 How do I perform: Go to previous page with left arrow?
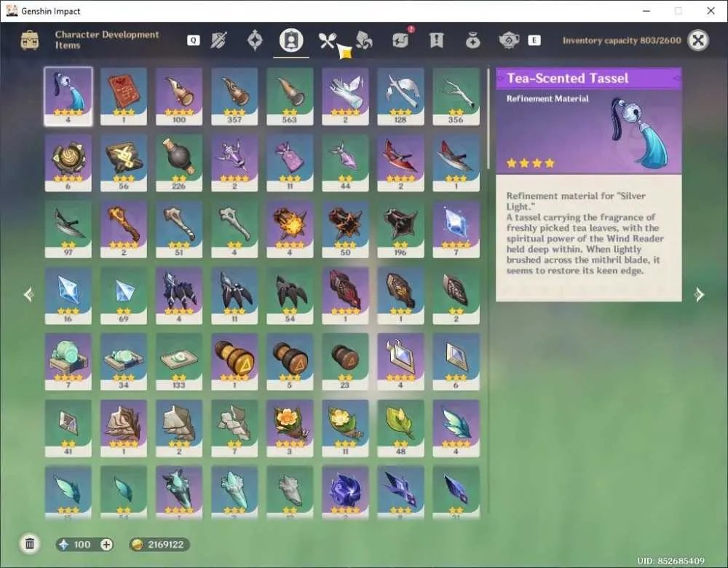(x=29, y=294)
